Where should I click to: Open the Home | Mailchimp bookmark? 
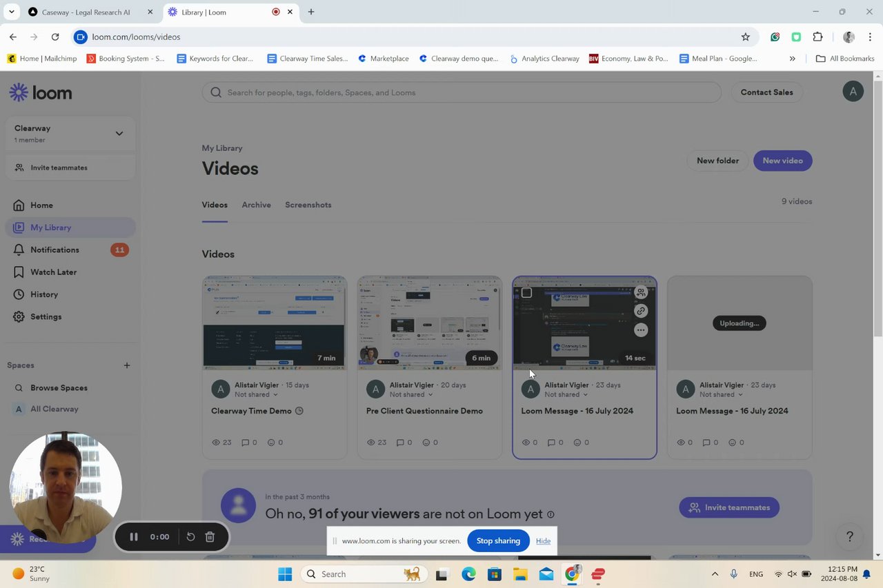tap(42, 59)
